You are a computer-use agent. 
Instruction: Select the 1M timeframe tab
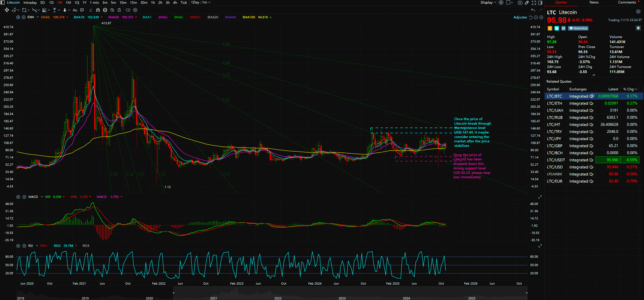click(x=68, y=2)
